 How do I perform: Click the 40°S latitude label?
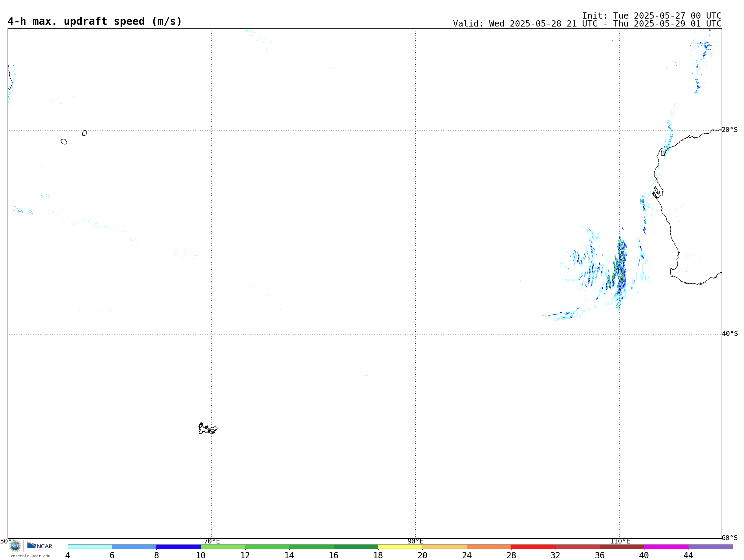[x=730, y=334]
